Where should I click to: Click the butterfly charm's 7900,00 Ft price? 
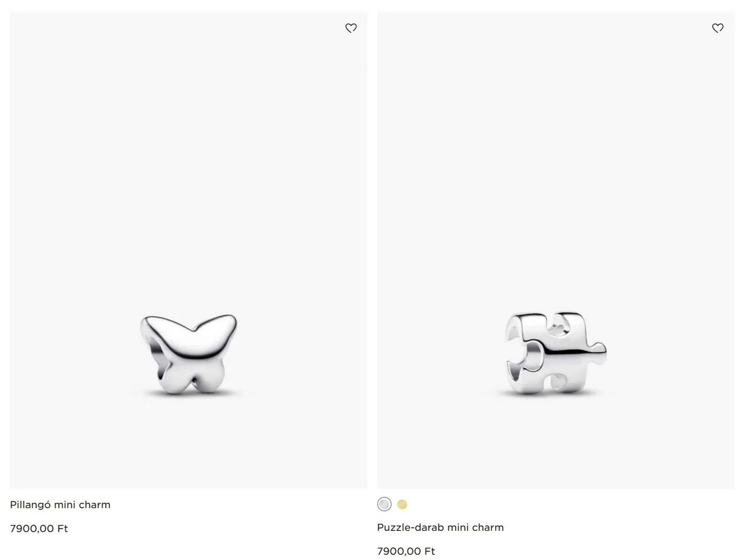[x=39, y=529]
